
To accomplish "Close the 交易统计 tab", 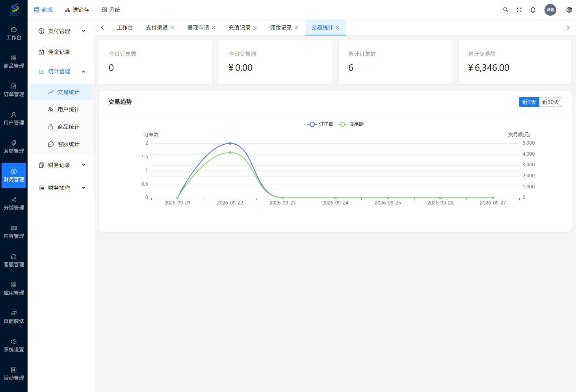I will click(x=338, y=28).
